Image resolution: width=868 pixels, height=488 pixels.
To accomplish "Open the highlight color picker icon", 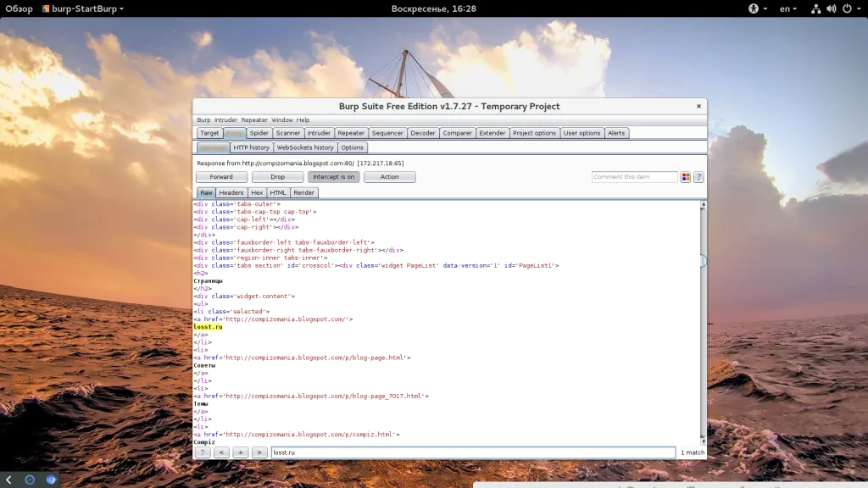I will coord(686,177).
